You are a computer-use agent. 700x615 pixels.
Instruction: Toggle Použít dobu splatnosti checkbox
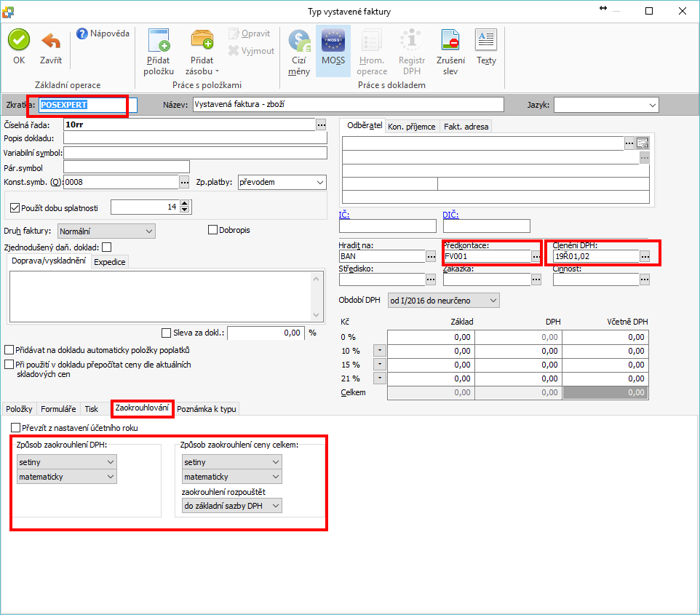click(15, 207)
